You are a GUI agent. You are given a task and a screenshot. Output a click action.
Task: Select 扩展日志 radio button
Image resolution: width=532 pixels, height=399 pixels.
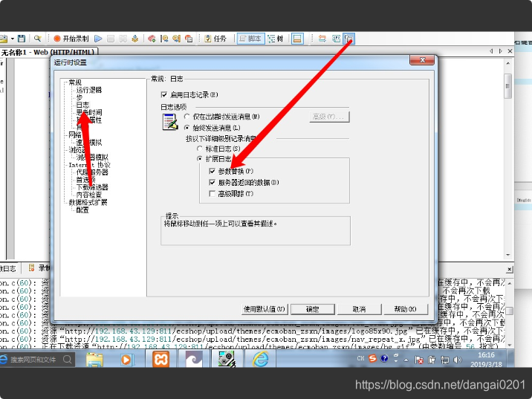tap(199, 159)
